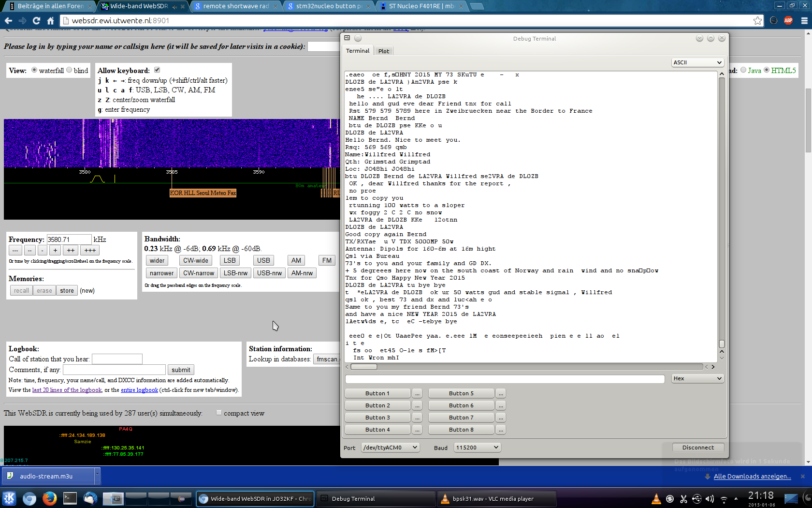Toggle the Allow keyboard checkbox
The width and height of the screenshot is (812, 508).
coord(157,70)
